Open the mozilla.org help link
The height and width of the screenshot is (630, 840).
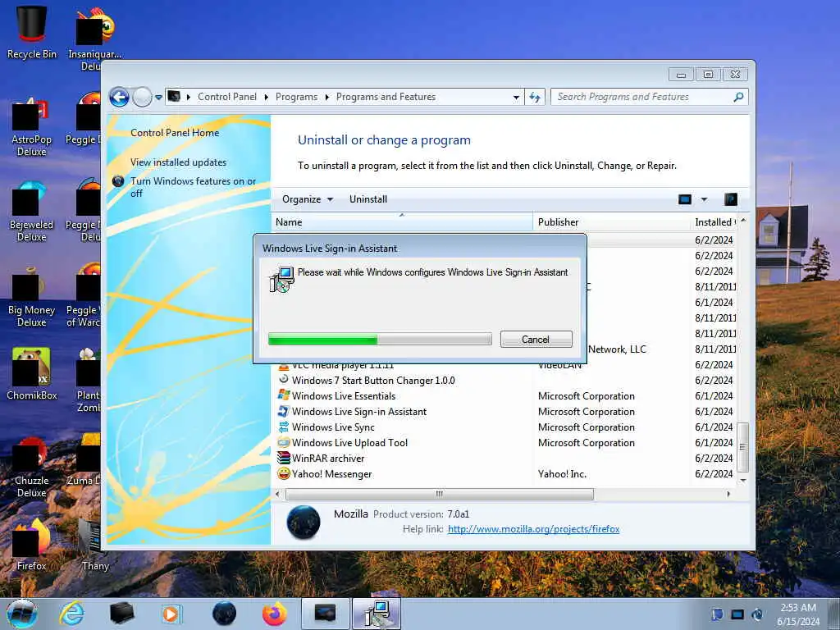tap(533, 529)
